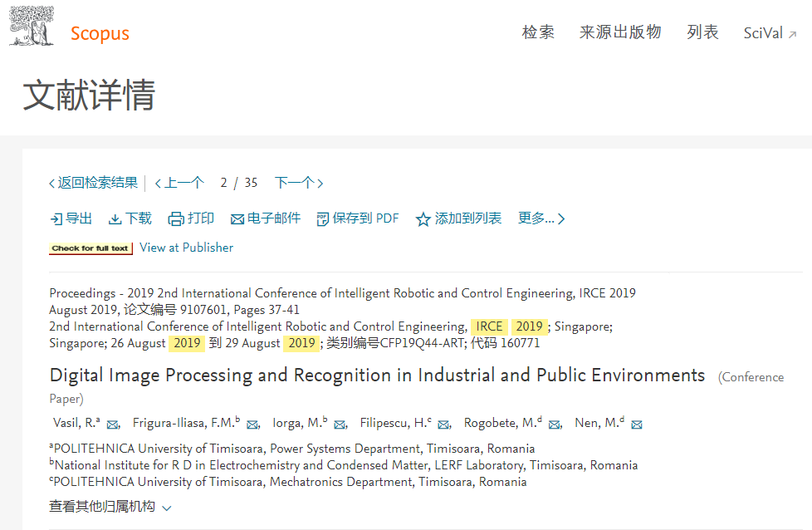
Task: Go back via 返回检索结果
Action: click(x=93, y=183)
